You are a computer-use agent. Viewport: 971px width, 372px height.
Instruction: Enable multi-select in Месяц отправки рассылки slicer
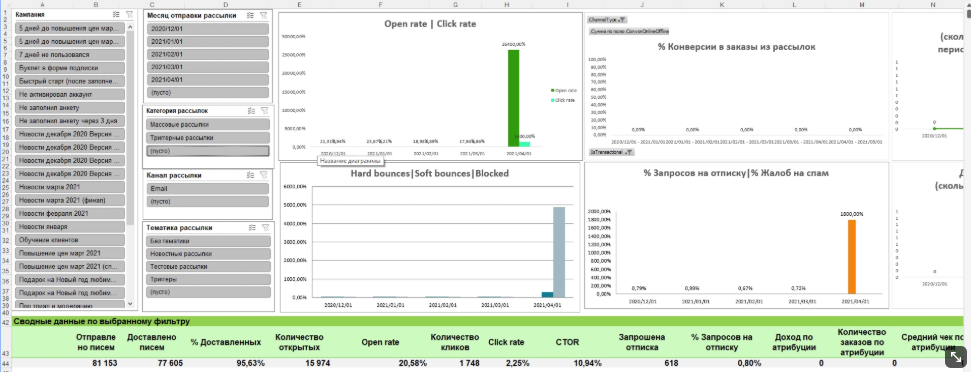point(250,15)
